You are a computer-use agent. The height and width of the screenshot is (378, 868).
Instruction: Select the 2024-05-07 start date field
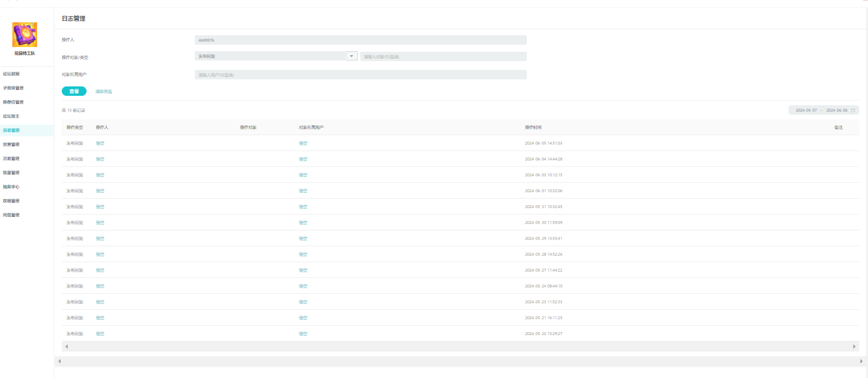pyautogui.click(x=806, y=111)
